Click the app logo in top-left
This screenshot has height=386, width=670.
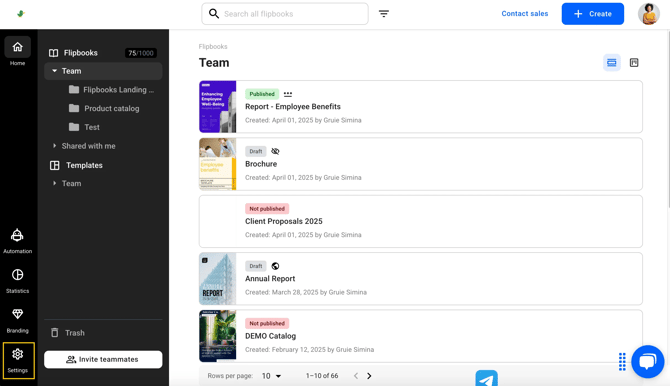click(21, 14)
